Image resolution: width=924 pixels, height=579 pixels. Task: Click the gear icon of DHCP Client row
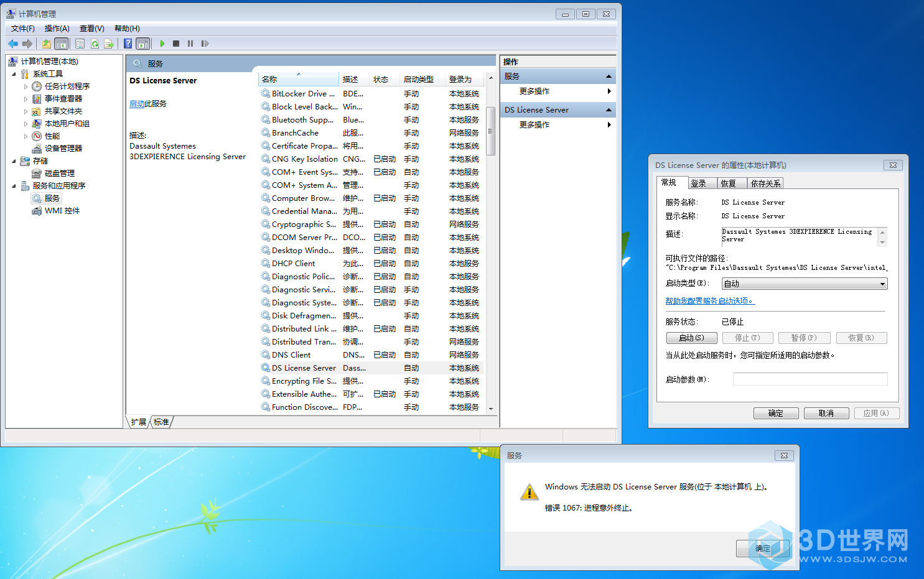coord(266,263)
